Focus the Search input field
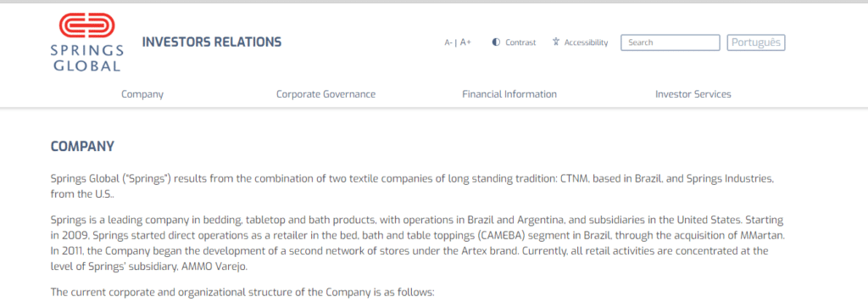Viewport: 868px width, 308px height. [670, 42]
